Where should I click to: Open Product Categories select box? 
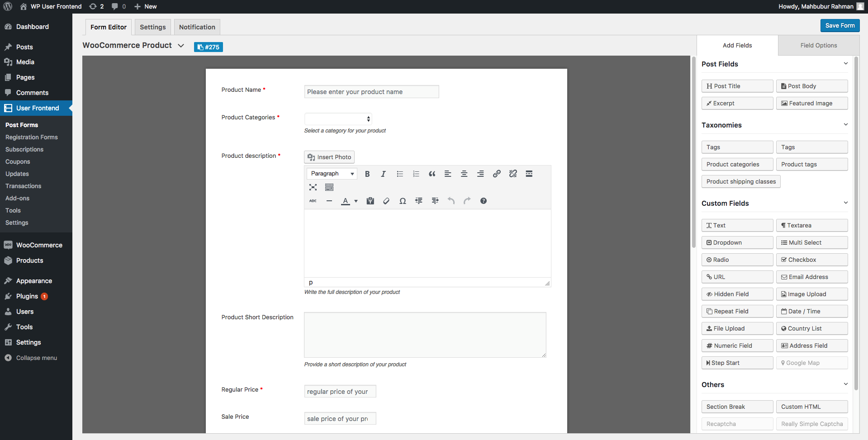(x=338, y=119)
